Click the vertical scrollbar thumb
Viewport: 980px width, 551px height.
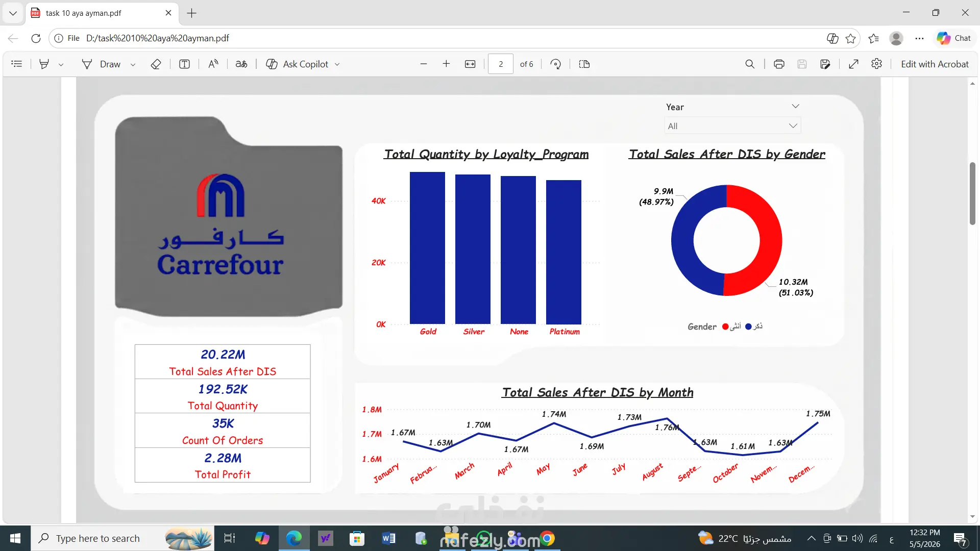pyautogui.click(x=972, y=193)
